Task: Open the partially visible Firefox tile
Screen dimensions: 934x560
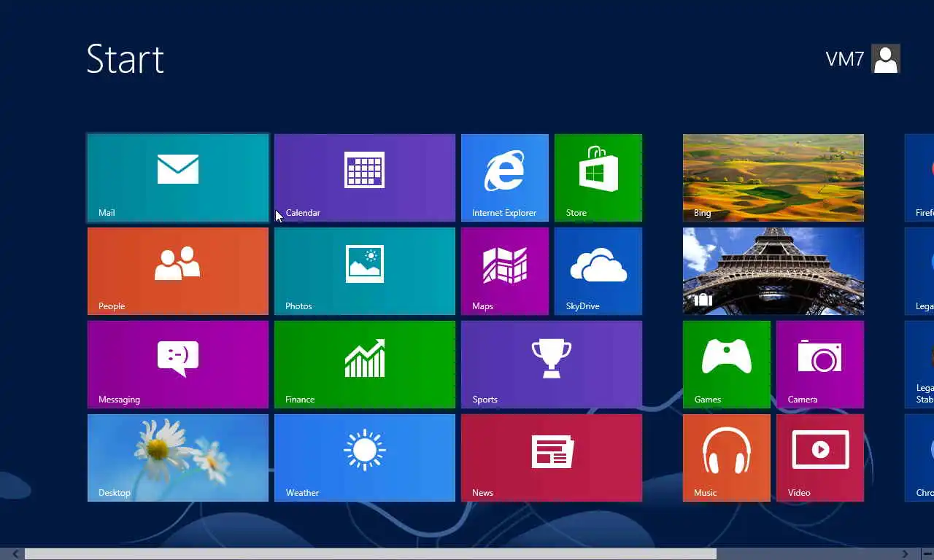Action: click(919, 178)
